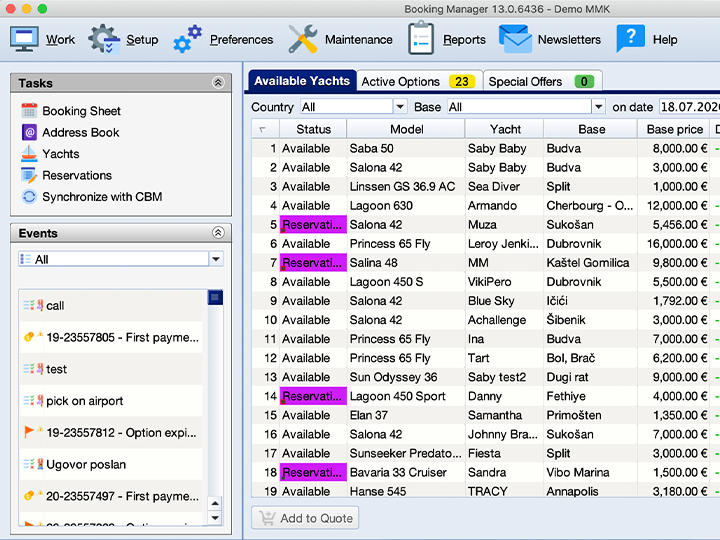This screenshot has width=720, height=540.
Task: Click the icon beside 'call' event
Action: point(34,305)
